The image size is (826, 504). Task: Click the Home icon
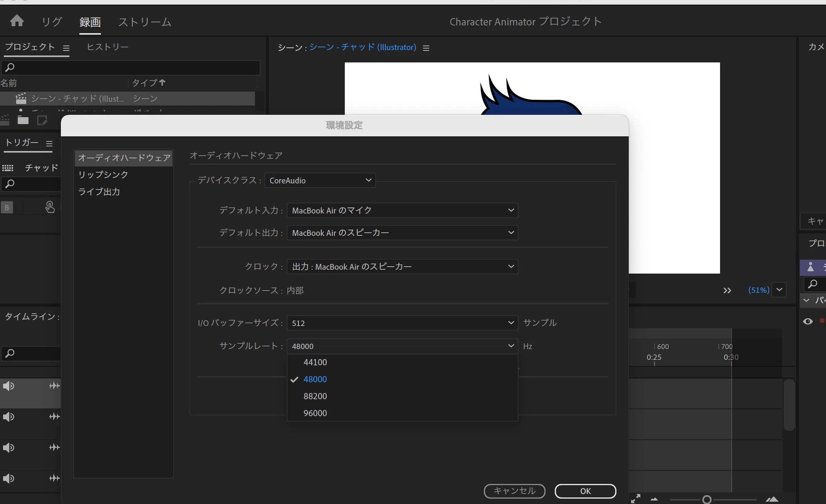[17, 21]
